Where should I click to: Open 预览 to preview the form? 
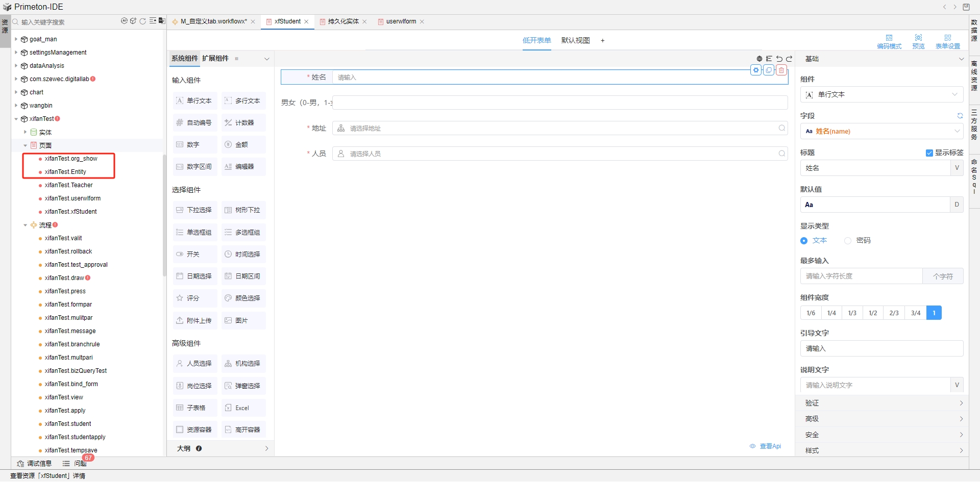point(918,41)
